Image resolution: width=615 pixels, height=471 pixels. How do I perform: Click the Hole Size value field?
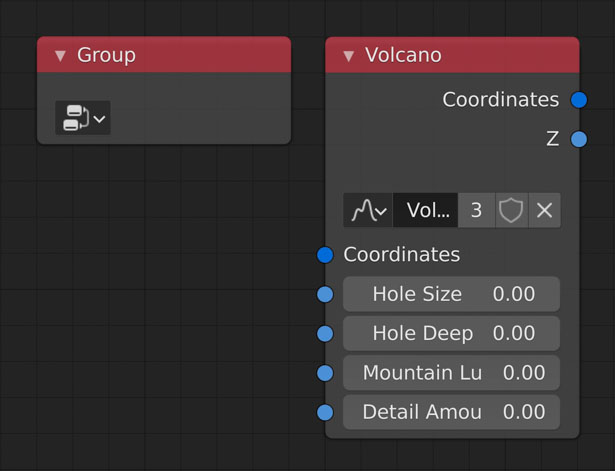click(x=451, y=294)
